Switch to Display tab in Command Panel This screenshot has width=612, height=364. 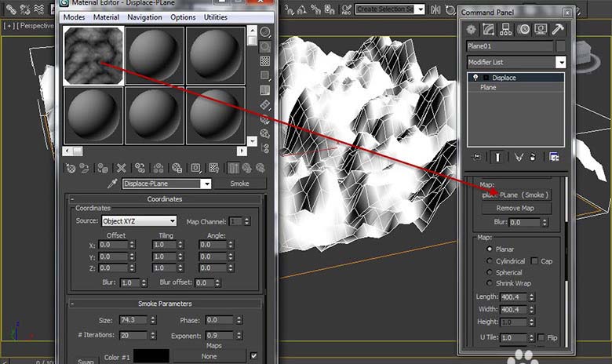point(541,29)
